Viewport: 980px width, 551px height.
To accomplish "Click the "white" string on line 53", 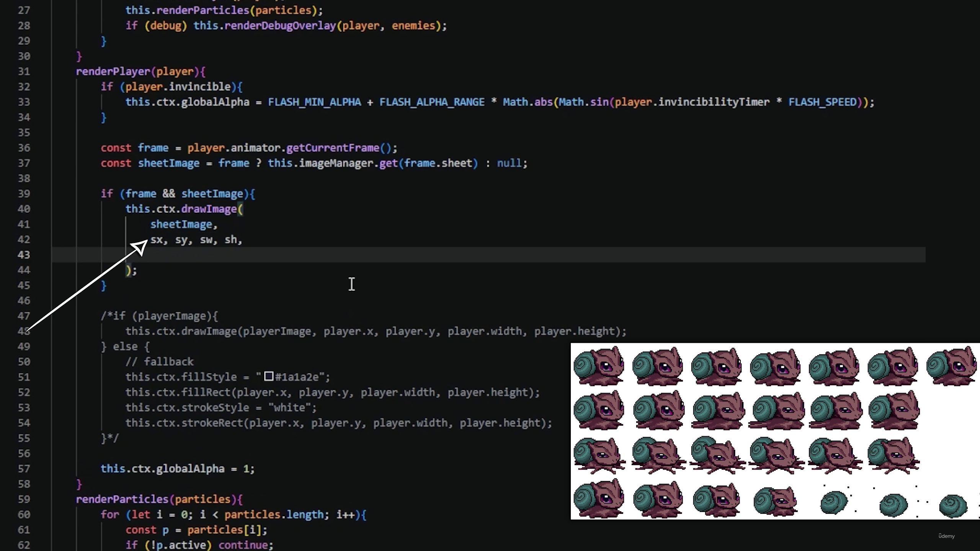I will [x=289, y=408].
